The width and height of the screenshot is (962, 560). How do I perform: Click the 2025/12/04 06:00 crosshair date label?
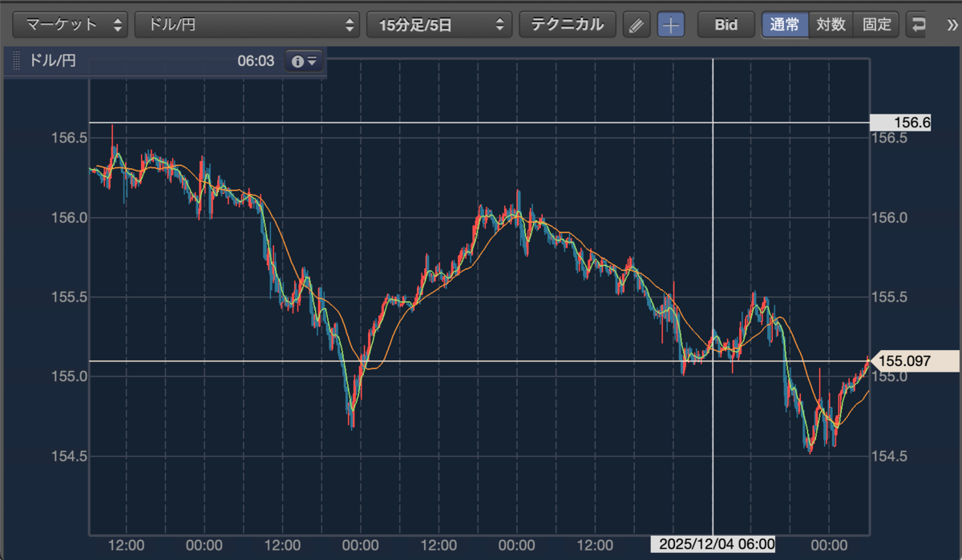coord(713,544)
